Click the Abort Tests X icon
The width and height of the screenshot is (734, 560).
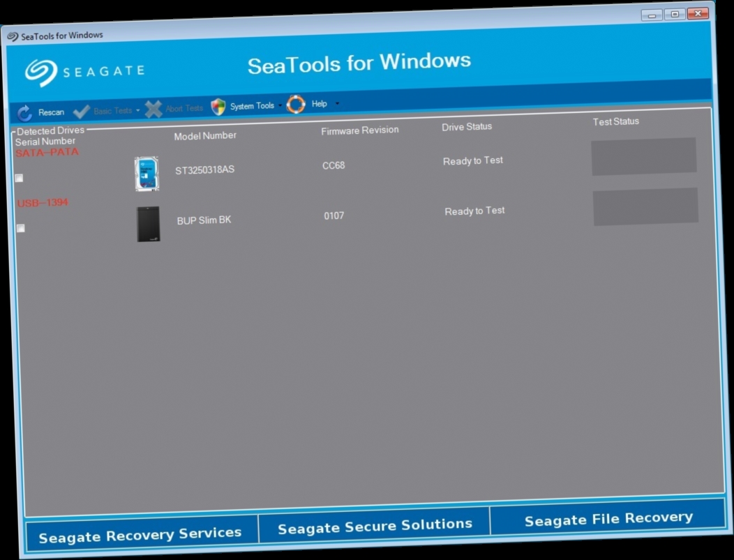tap(153, 109)
